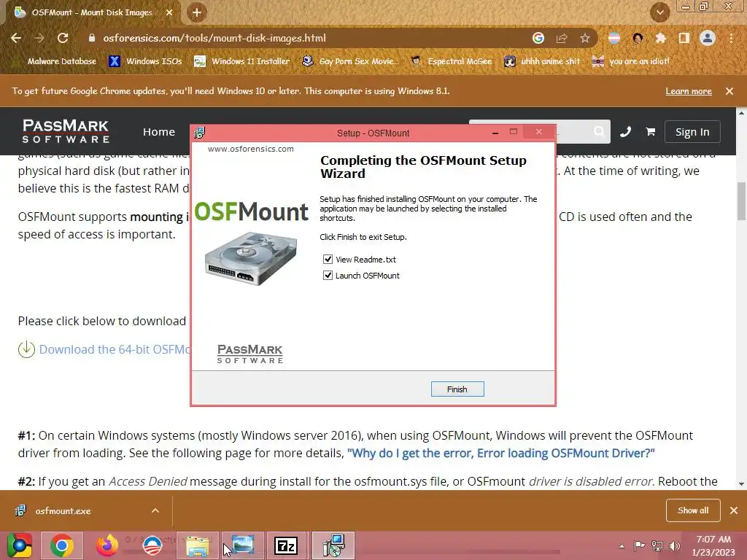Click the Obama logo icon in taskbar
The height and width of the screenshot is (560, 747).
pos(152,545)
